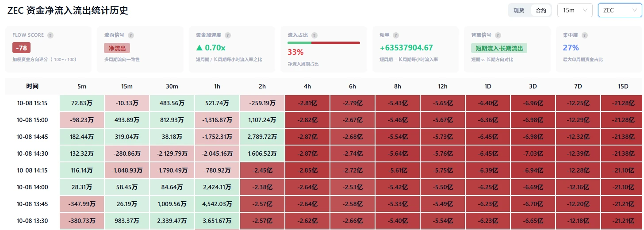Image resolution: width=644 pixels, height=230 pixels.
Task: Click the 483.56万 cell
Action: pos(172,103)
